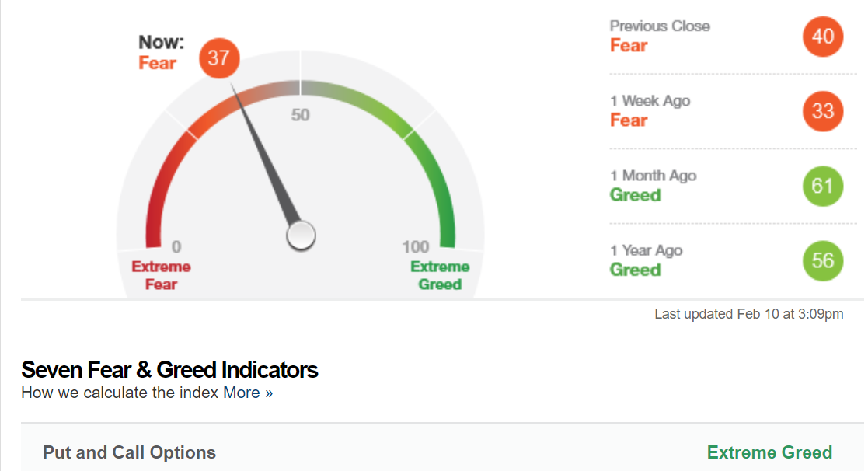Click the Extreme Greed status label
868x471 pixels.
pos(769,452)
